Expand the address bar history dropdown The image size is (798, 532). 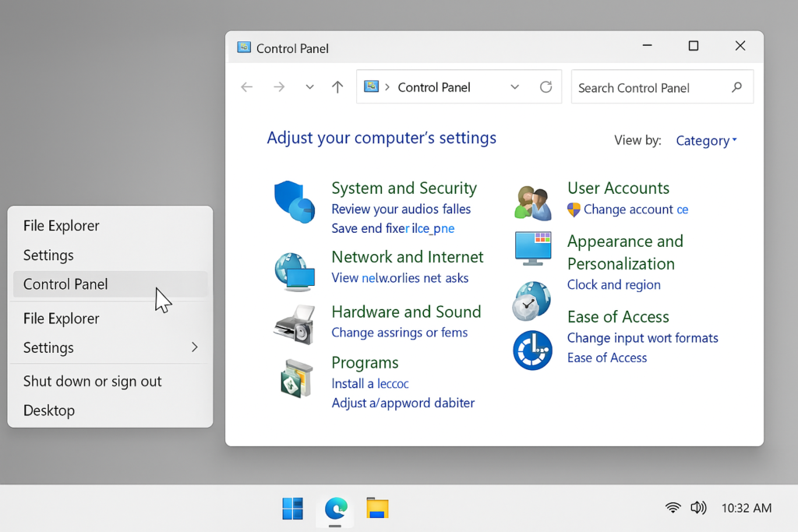tap(515, 87)
